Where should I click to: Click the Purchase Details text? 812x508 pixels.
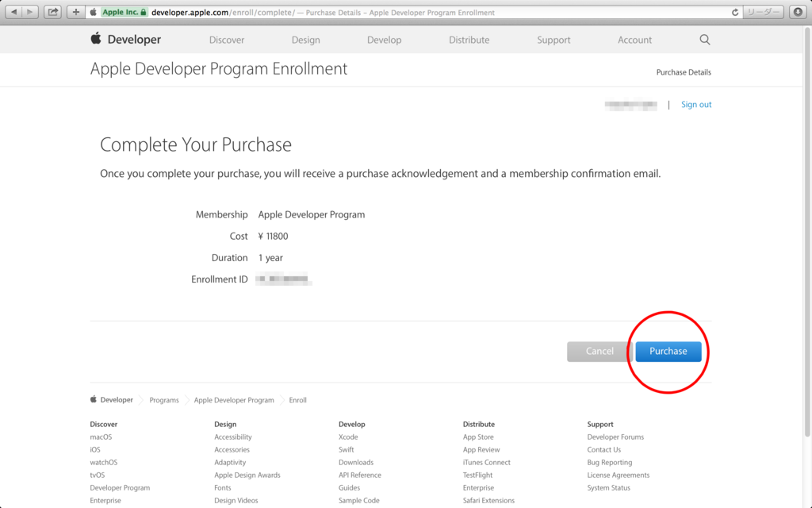[684, 72]
